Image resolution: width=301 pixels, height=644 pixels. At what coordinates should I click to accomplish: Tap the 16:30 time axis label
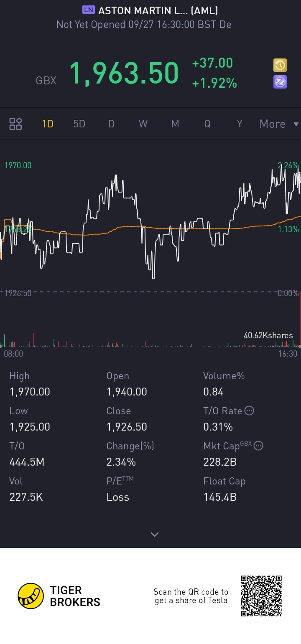point(288,354)
